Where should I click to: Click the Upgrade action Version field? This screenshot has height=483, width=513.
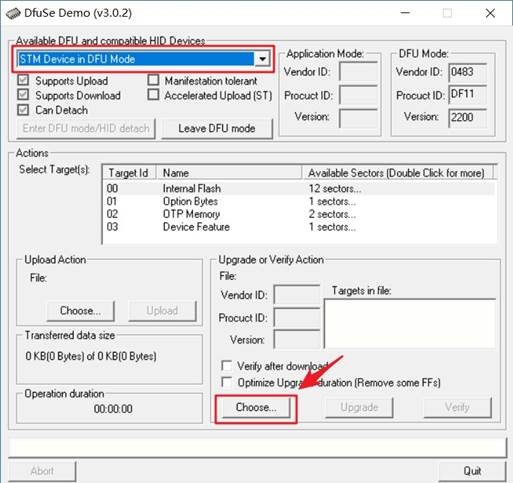pos(297,339)
